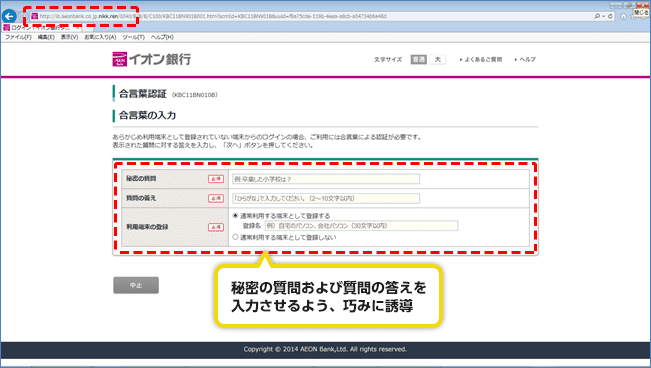Viewport: 651px width, 368px height.
Task: Go back with the browser back arrow
Action: click(9, 16)
